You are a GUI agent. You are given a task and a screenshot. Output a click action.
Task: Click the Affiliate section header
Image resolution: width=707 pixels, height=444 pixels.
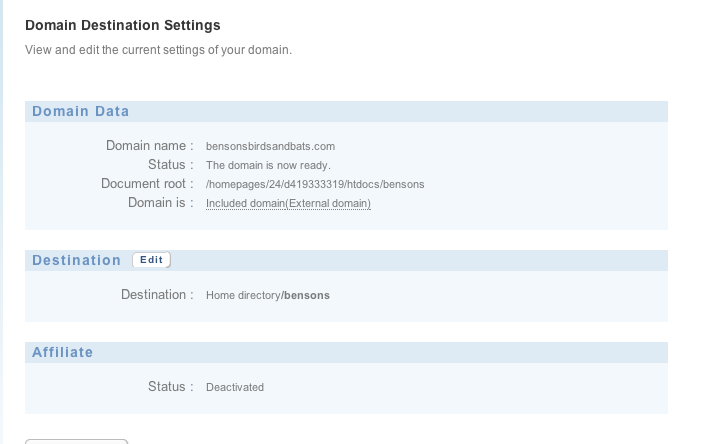[346, 352]
